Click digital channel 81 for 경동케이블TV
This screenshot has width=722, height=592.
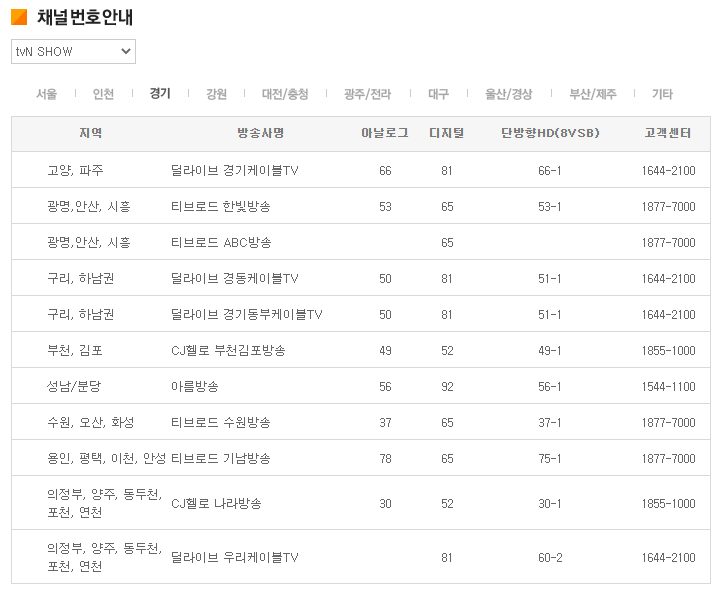coord(447,279)
